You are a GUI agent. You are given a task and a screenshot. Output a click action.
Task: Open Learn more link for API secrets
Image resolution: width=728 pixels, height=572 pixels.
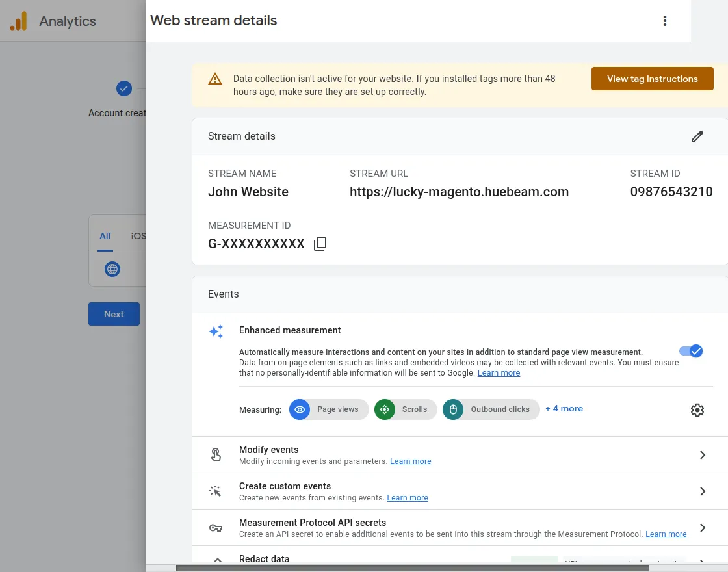666,534
